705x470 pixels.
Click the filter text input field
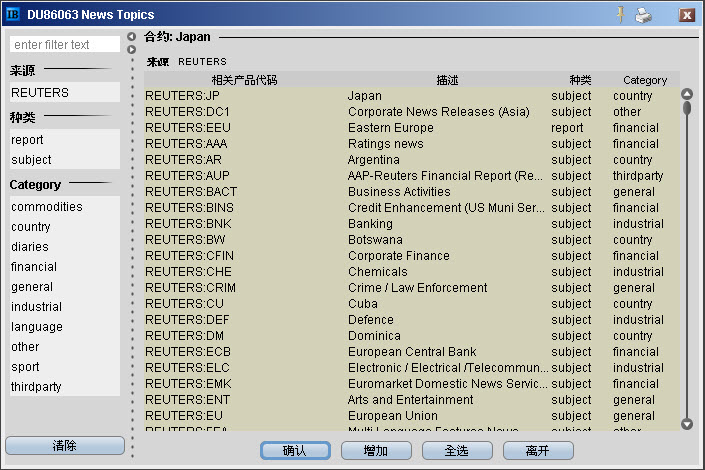click(x=64, y=44)
